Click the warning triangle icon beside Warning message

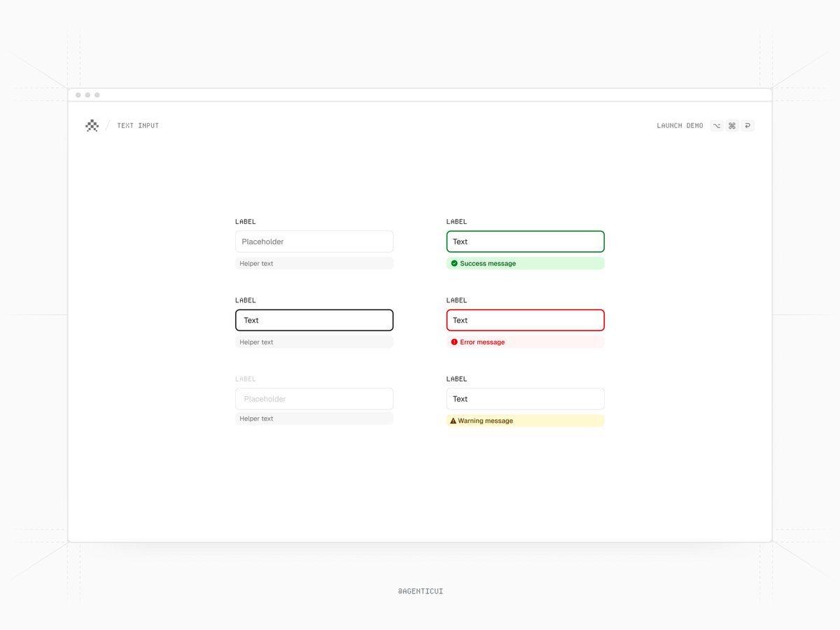453,421
